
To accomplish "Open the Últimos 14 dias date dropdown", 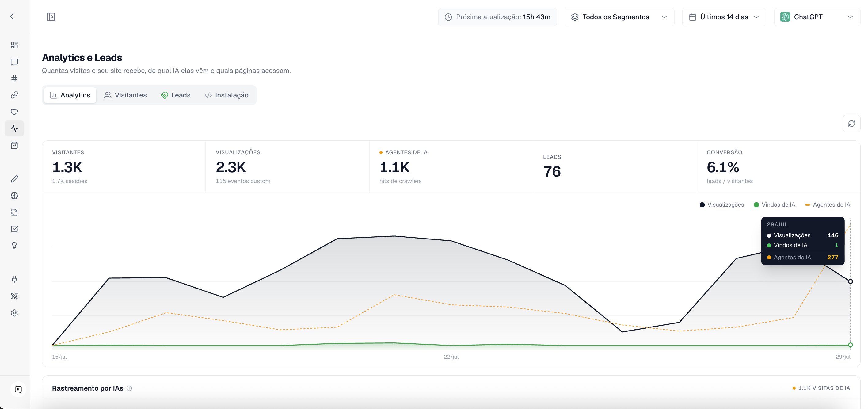I will 724,17.
